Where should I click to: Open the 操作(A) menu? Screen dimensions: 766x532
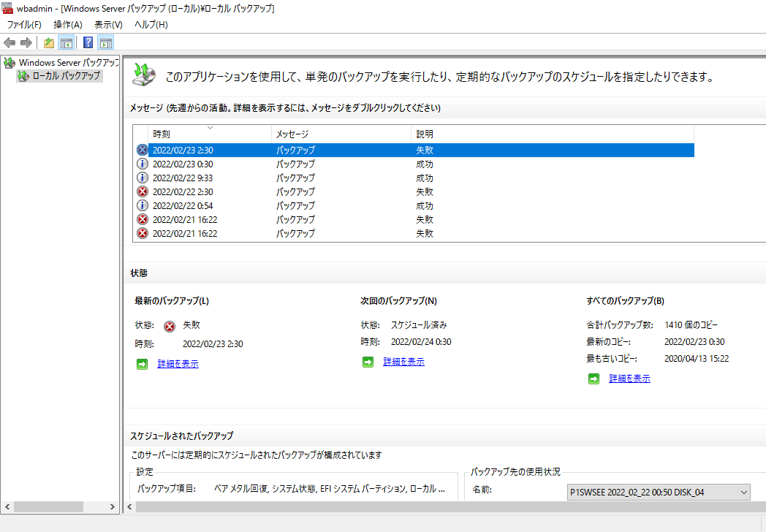click(67, 24)
